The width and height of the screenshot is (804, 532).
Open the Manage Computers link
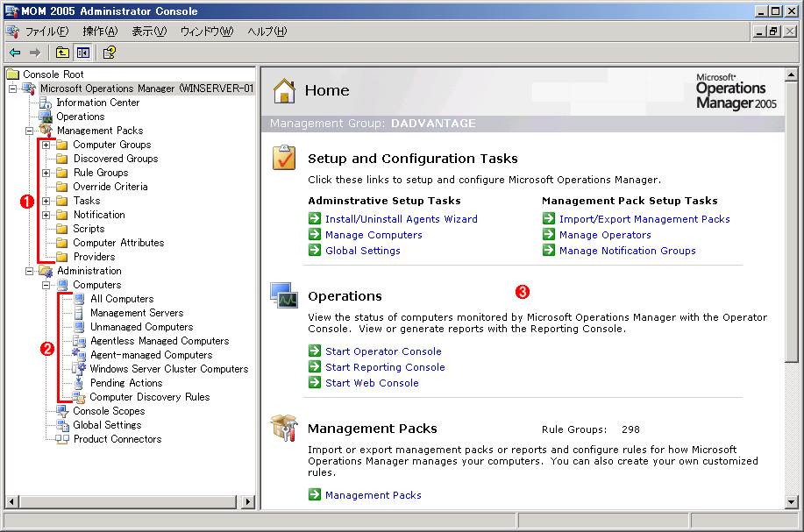pyautogui.click(x=374, y=235)
